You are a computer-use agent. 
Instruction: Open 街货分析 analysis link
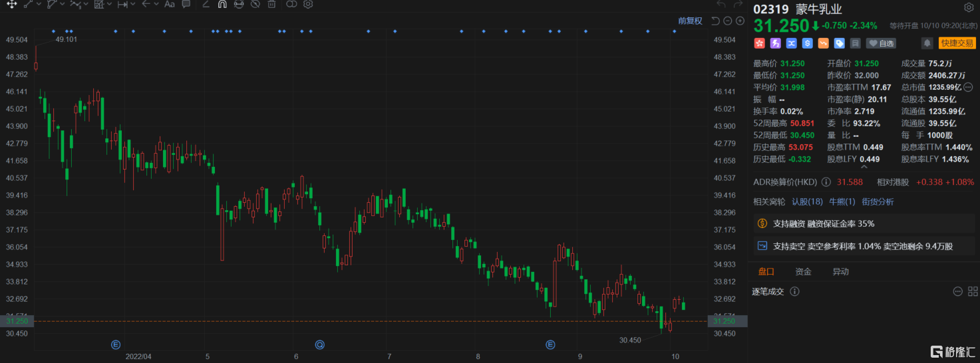(878, 201)
